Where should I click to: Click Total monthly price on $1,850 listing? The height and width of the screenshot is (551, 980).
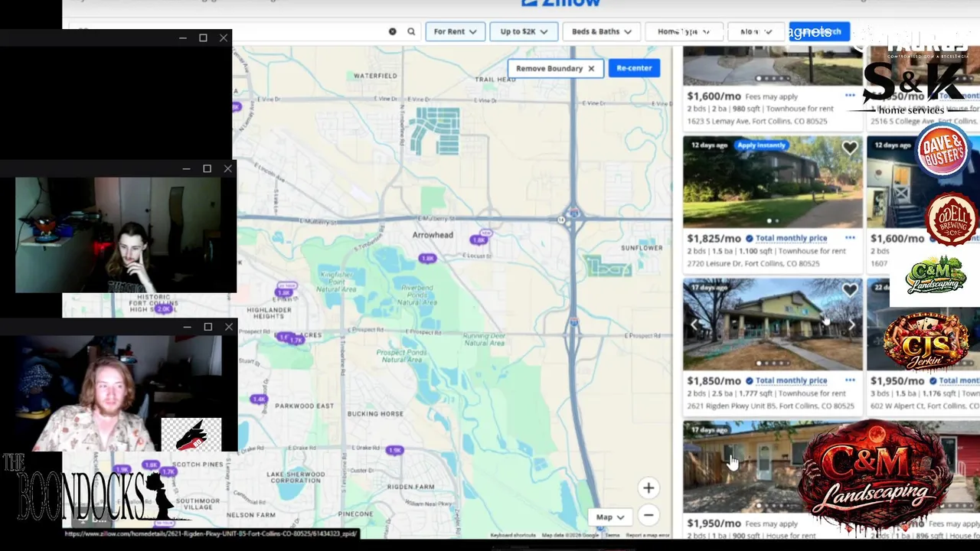(x=791, y=380)
